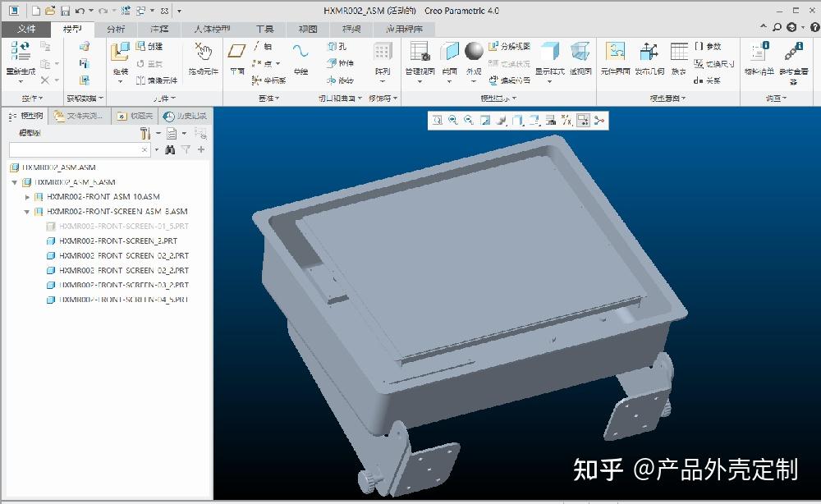Toggle 切换尺寸 dimension display
The width and height of the screenshot is (821, 504).
coord(714,63)
